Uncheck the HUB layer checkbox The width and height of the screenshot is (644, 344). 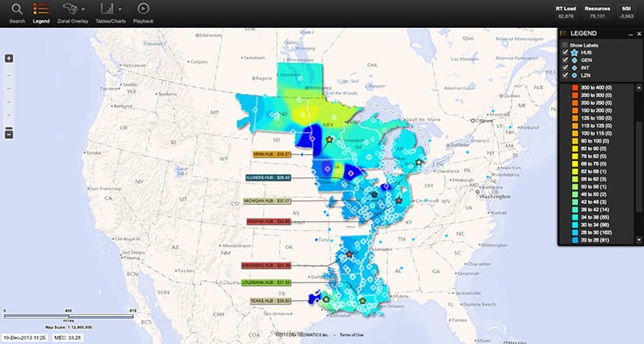pos(565,53)
